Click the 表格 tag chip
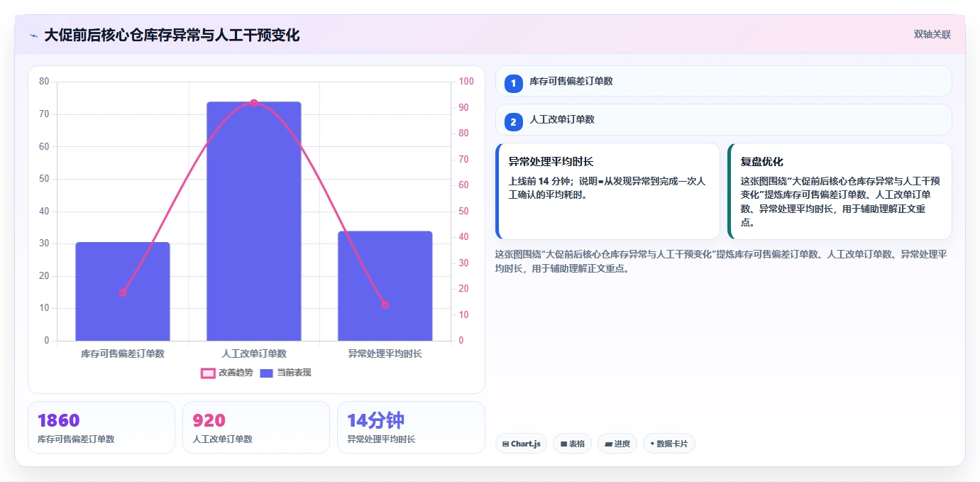The image size is (980, 482). (x=572, y=444)
